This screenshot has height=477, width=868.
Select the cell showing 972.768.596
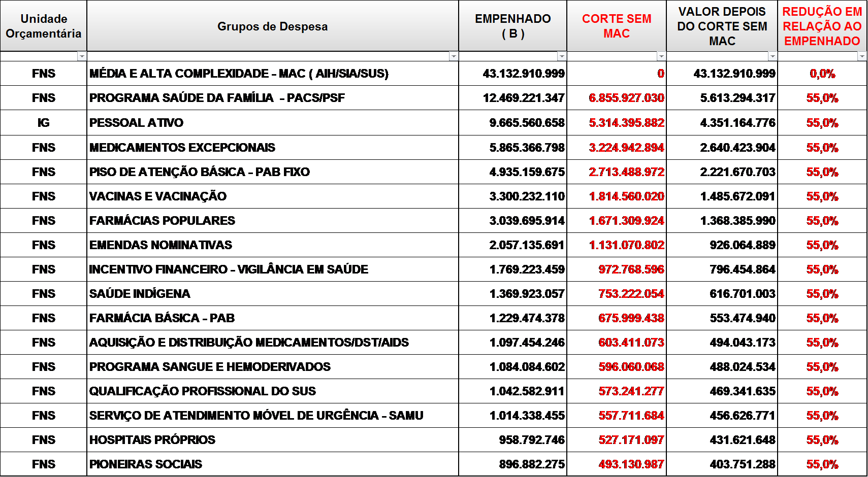coord(631,269)
